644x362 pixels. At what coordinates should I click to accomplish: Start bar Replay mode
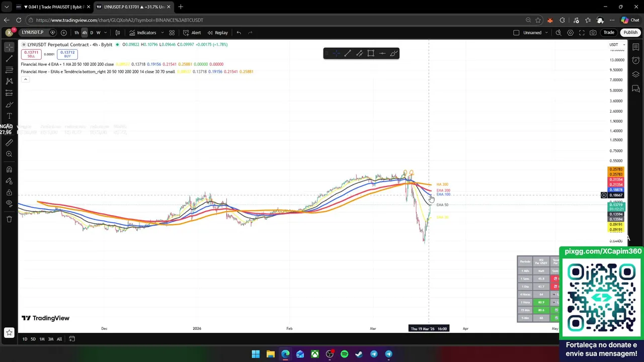pos(217,33)
